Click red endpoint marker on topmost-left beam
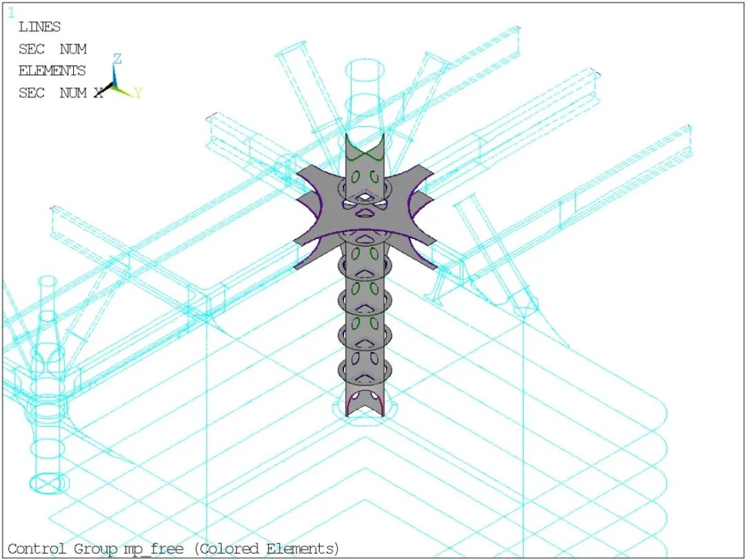 (212, 116)
